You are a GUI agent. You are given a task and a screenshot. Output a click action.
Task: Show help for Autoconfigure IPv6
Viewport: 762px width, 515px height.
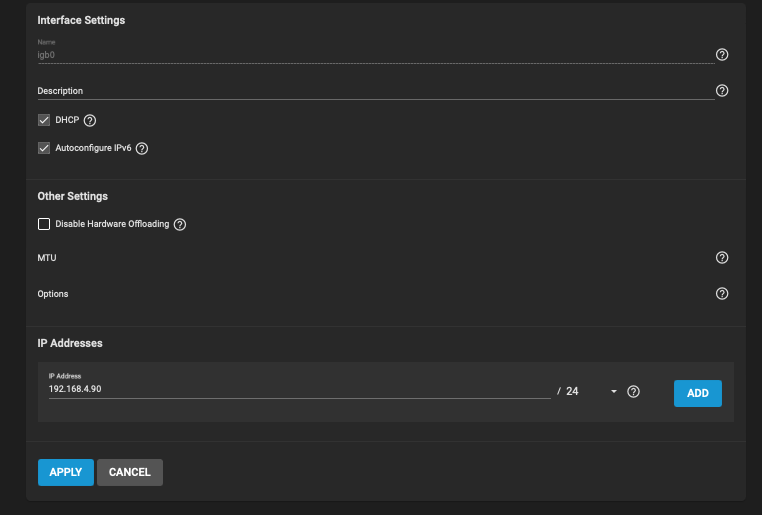tap(142, 148)
